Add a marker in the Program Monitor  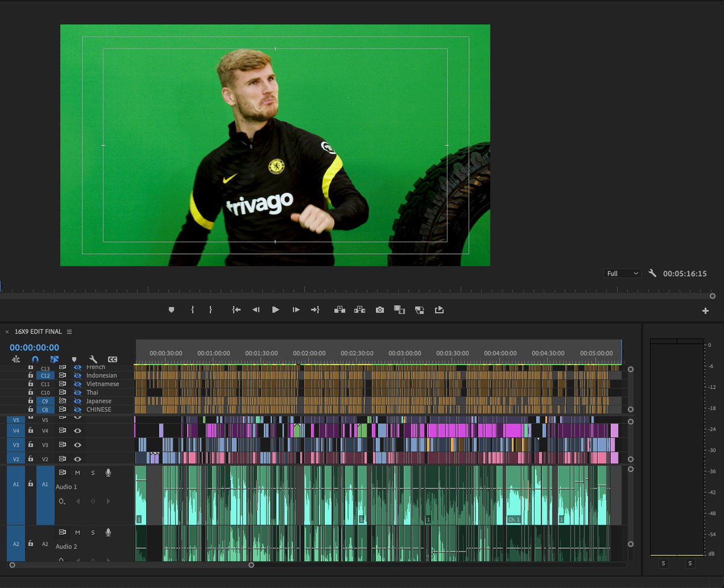tap(171, 309)
